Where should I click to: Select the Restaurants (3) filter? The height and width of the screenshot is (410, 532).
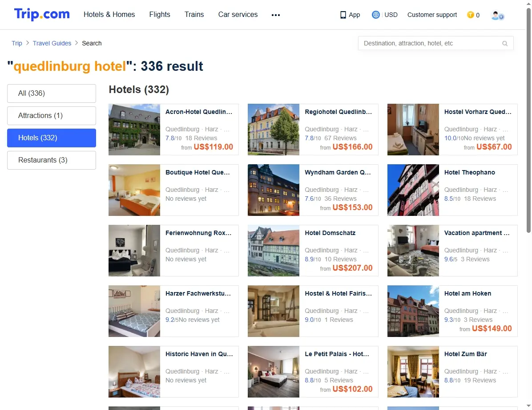52,160
